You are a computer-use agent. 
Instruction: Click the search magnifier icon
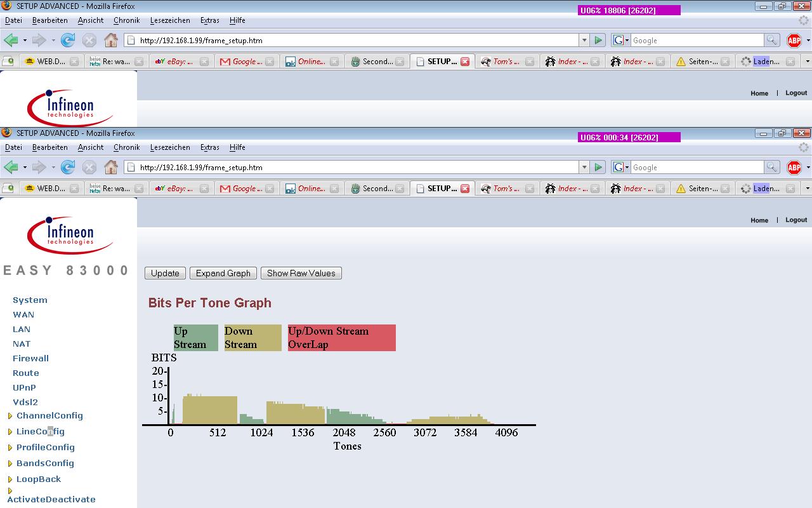tap(771, 167)
